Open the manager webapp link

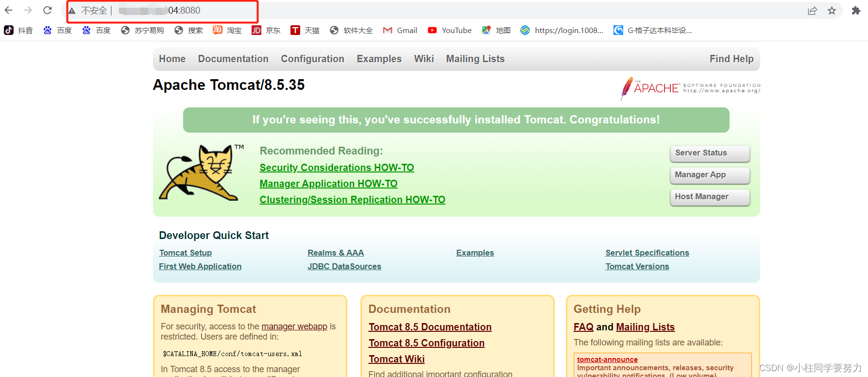point(294,326)
